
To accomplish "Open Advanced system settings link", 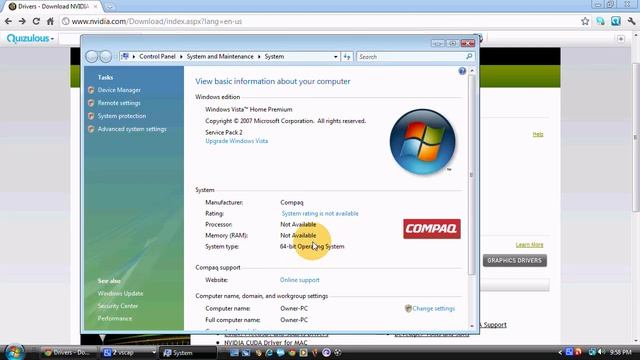I will click(x=132, y=129).
